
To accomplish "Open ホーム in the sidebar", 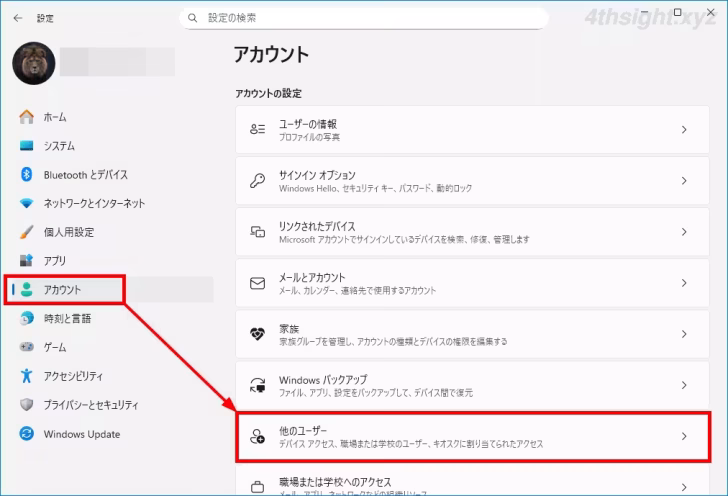I will (x=55, y=117).
